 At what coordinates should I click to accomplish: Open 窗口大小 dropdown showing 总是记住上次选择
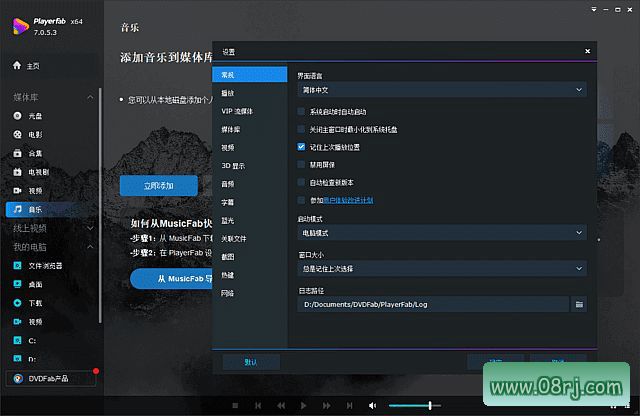click(x=442, y=269)
